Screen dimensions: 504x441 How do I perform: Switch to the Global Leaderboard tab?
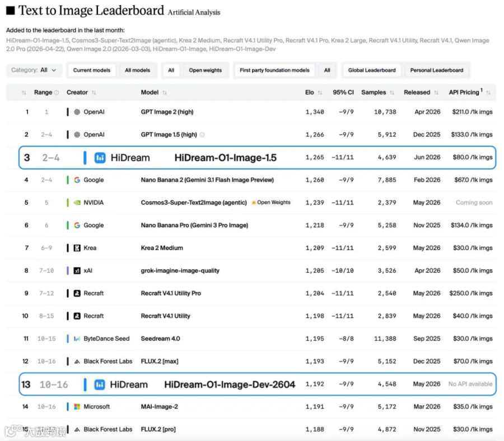(x=372, y=70)
